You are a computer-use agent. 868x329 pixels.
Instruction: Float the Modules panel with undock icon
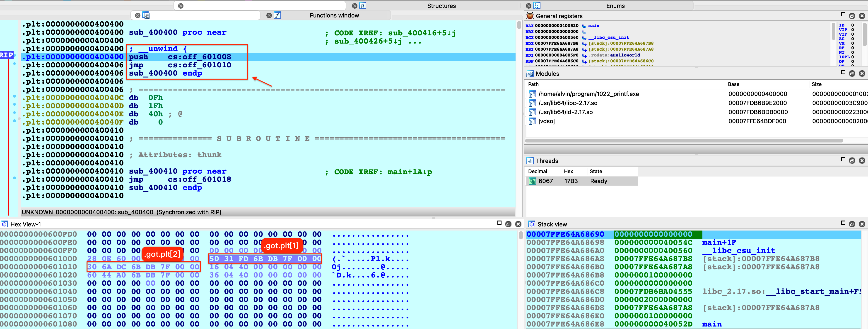852,74
